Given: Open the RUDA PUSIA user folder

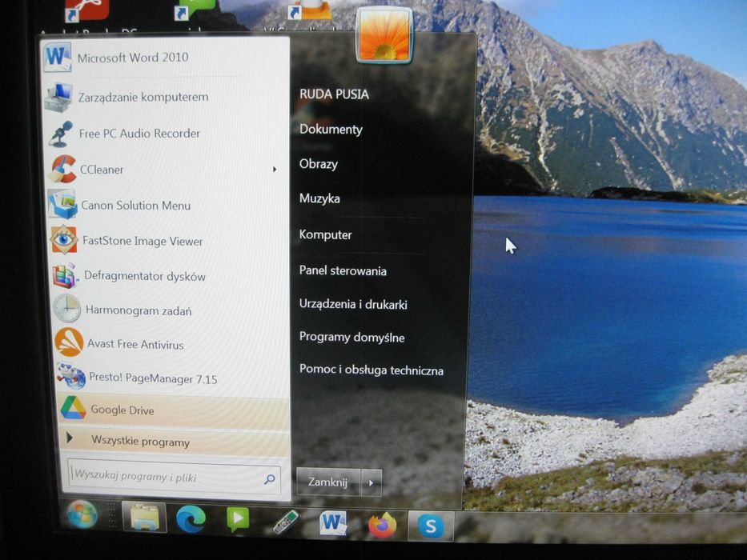Looking at the screenshot, I should click(x=334, y=94).
